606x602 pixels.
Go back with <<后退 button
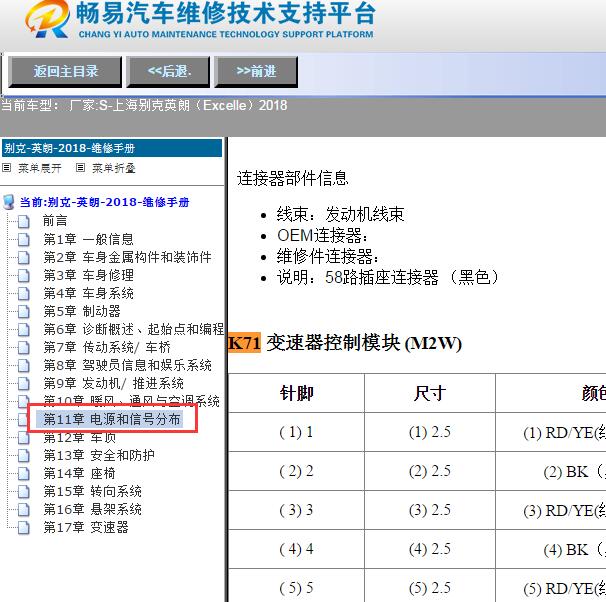click(x=168, y=71)
